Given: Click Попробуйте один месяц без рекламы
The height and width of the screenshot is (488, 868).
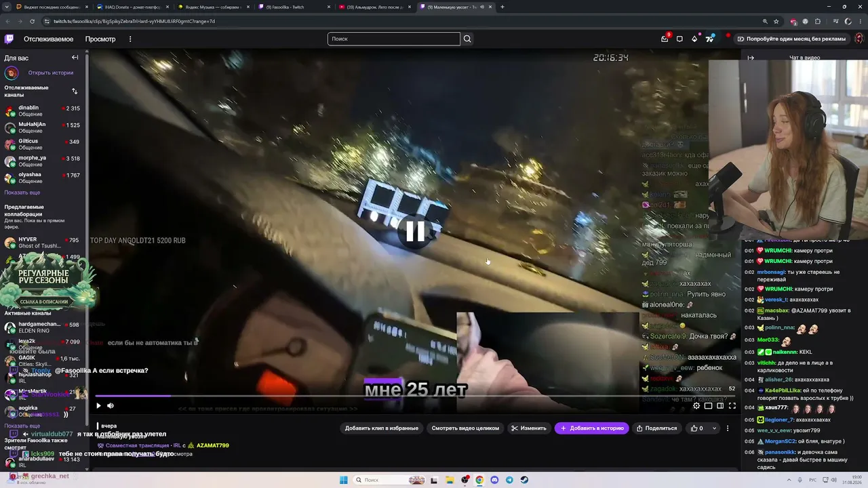Looking at the screenshot, I should point(791,39).
